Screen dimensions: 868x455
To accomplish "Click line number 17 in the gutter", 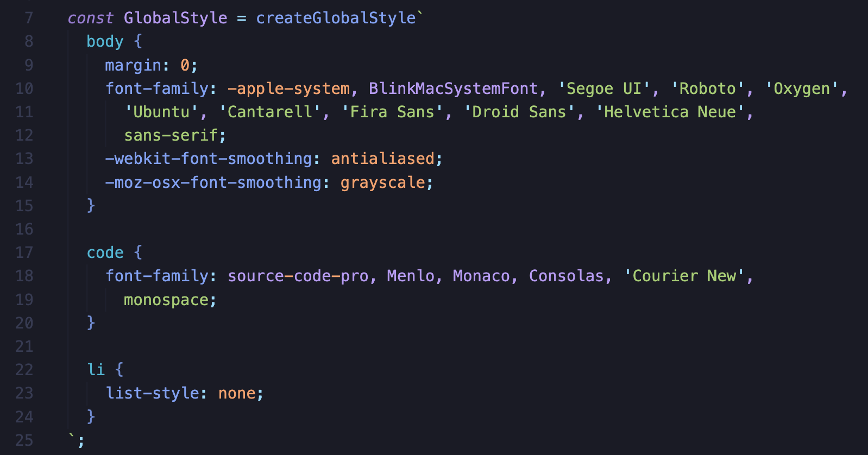I will tap(24, 252).
